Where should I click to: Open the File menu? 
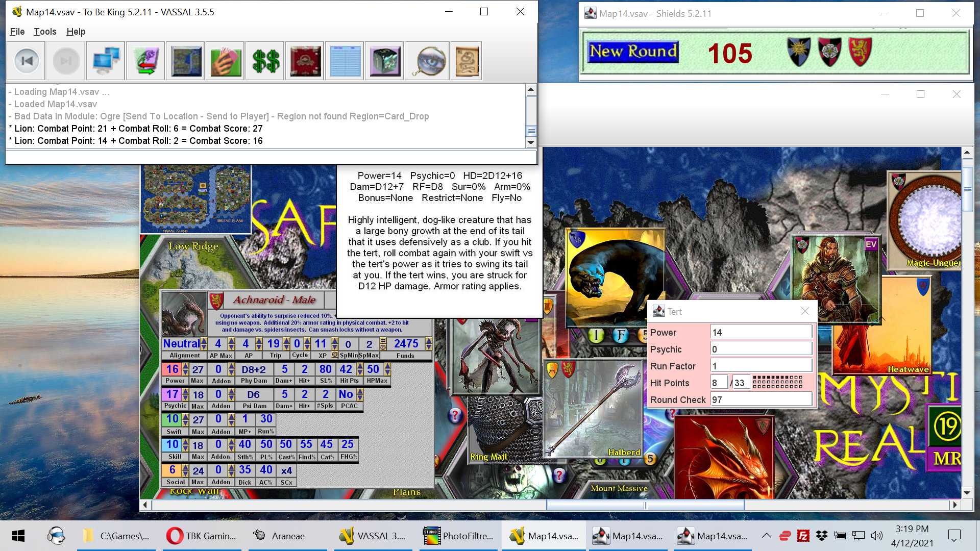click(x=17, y=32)
